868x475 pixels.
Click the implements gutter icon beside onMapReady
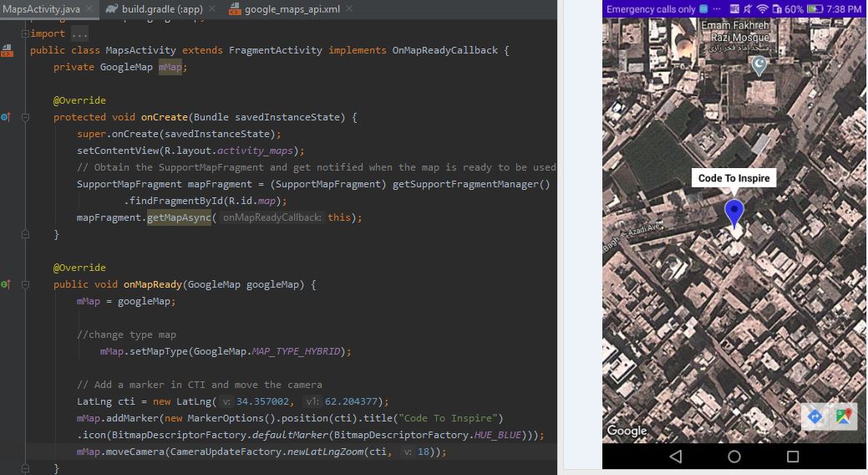coord(6,284)
